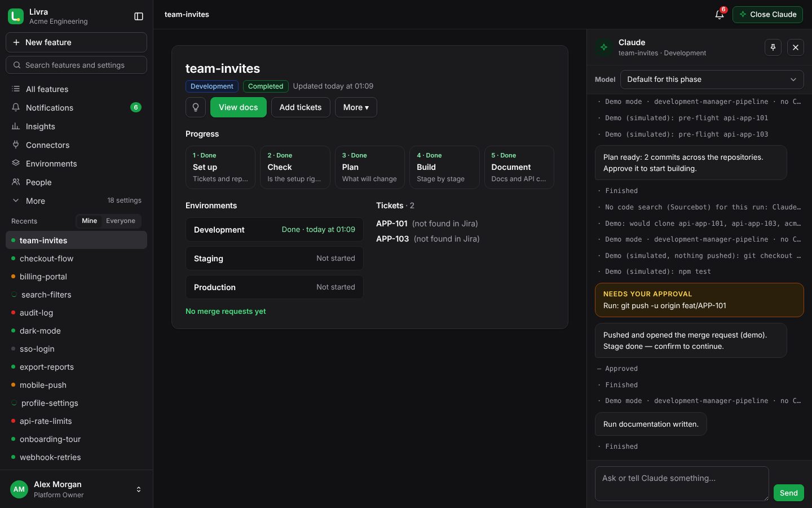Click the 'Ask or tell Claude something' input
812x508 pixels.
pos(682,484)
